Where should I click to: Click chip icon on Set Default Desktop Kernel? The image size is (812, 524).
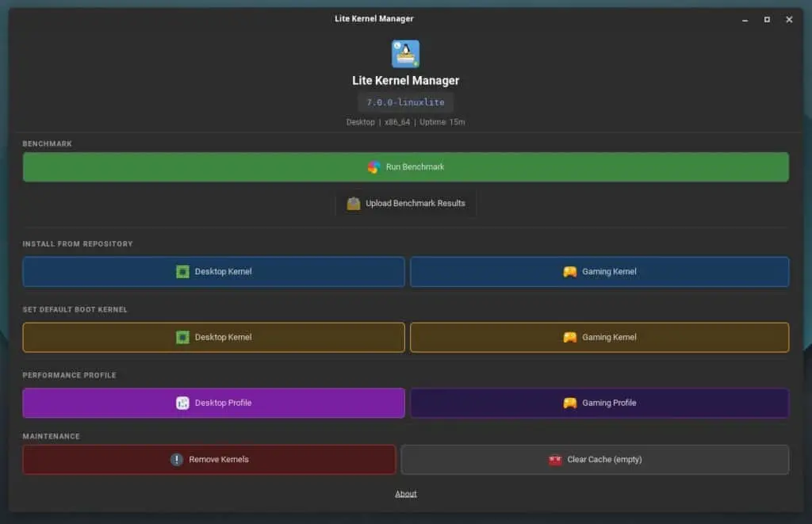(182, 338)
